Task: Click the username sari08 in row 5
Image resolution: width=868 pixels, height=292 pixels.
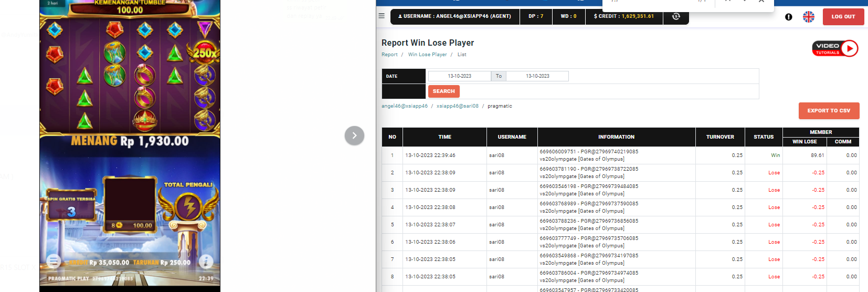Action: coord(496,225)
